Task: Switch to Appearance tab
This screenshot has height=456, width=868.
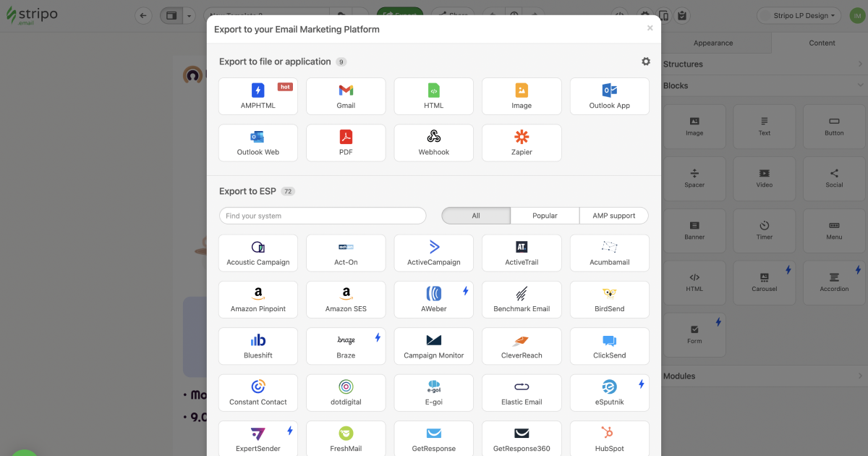Action: pos(713,43)
